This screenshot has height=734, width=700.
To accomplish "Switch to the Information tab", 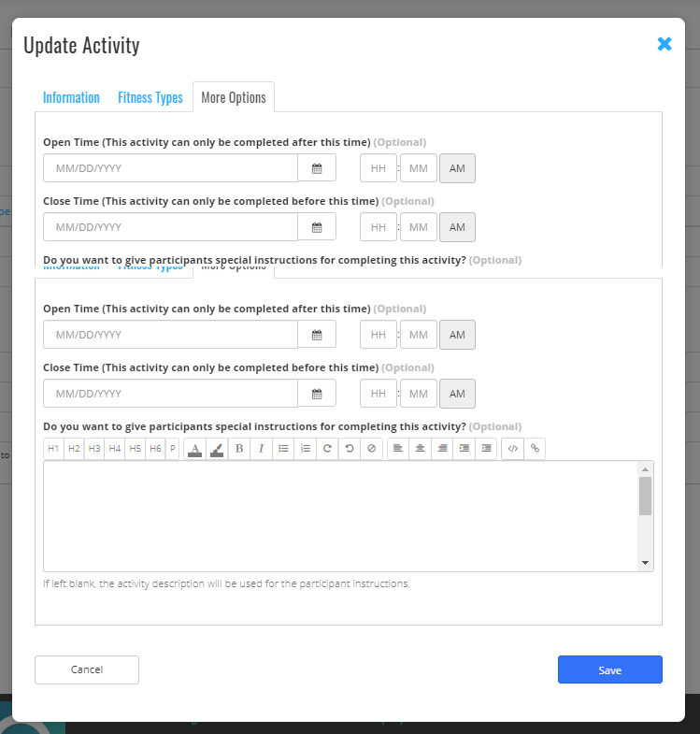I will [x=71, y=97].
